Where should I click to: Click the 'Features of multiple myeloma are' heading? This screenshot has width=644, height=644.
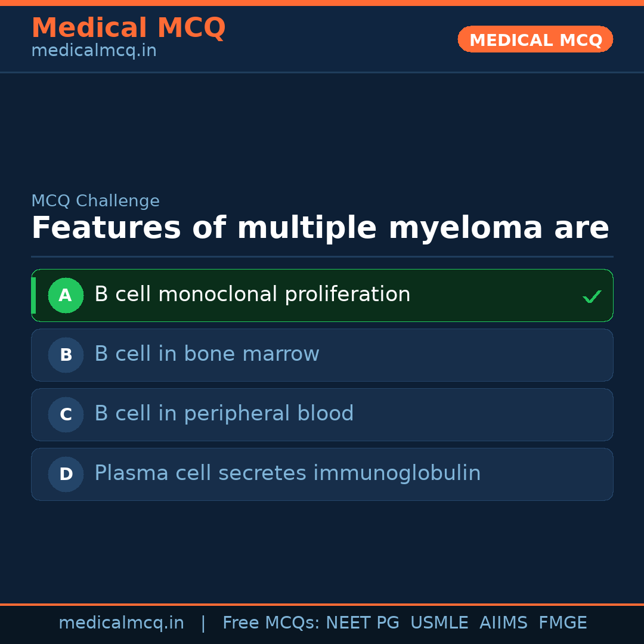(x=320, y=228)
